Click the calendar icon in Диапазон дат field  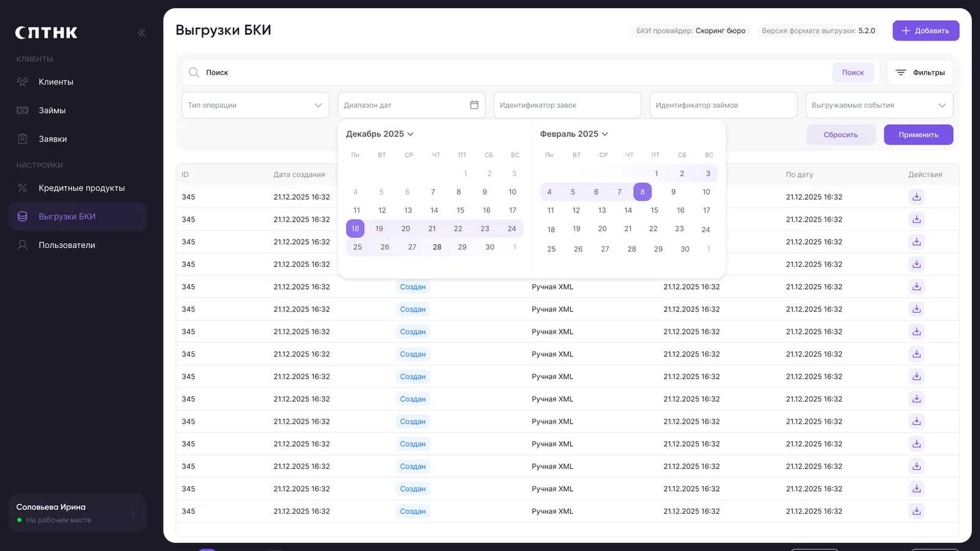(474, 105)
